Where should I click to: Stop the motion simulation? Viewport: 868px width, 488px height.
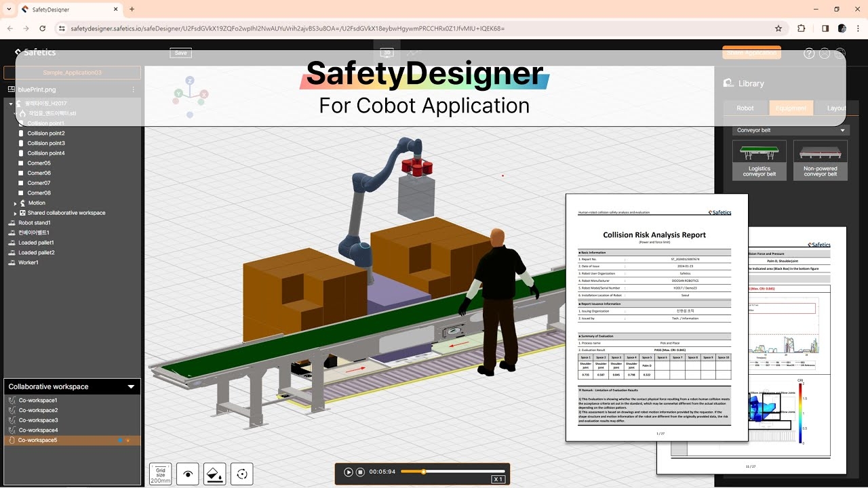[x=361, y=472]
